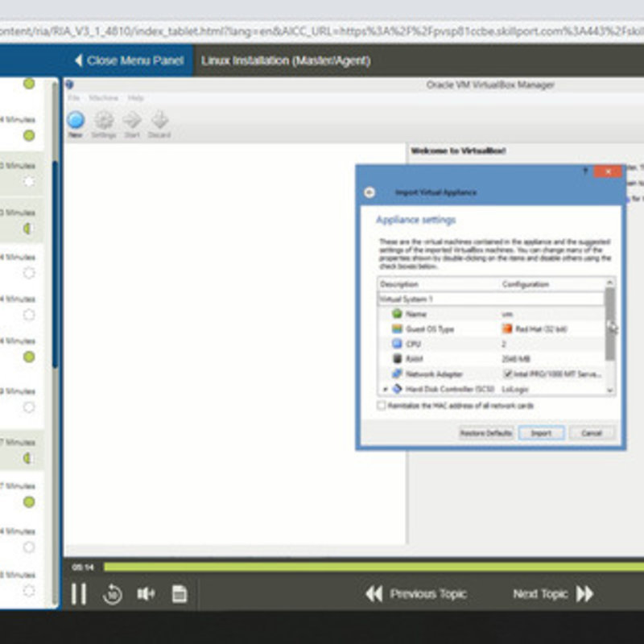Close the Import Virtual Appliance dialog
This screenshot has height=644, width=644.
point(608,171)
